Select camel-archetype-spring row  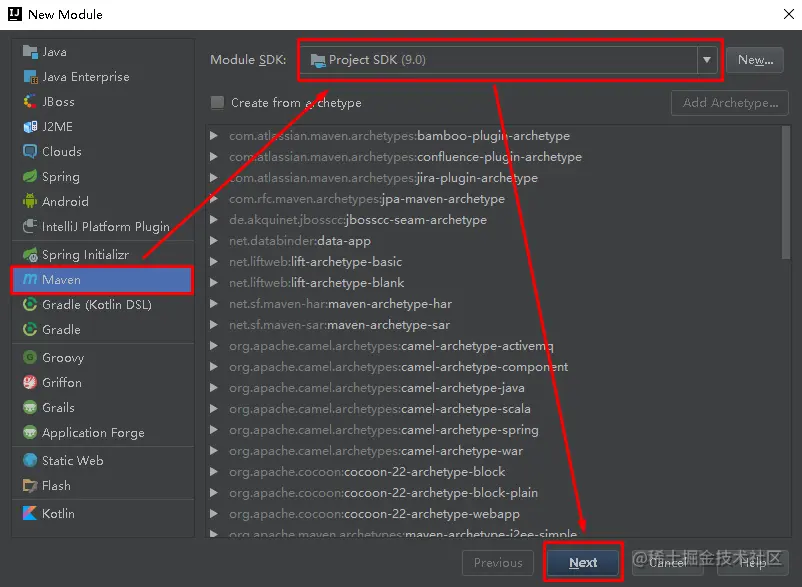[384, 430]
